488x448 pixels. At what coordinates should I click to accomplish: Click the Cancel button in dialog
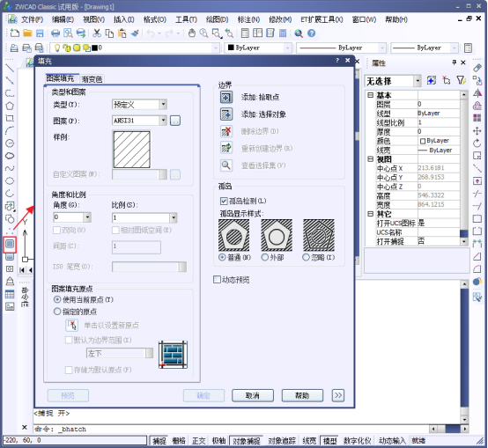pos(253,395)
